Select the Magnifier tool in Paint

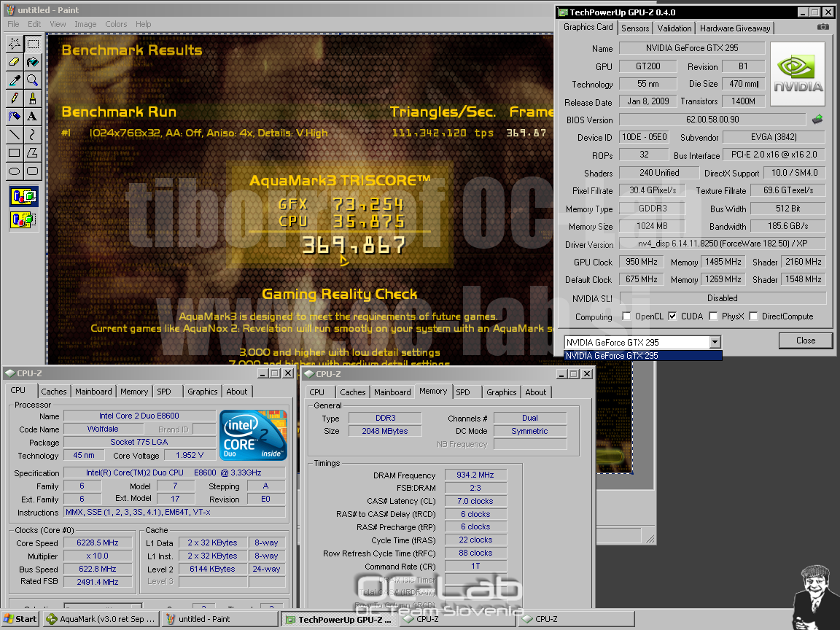click(33, 80)
